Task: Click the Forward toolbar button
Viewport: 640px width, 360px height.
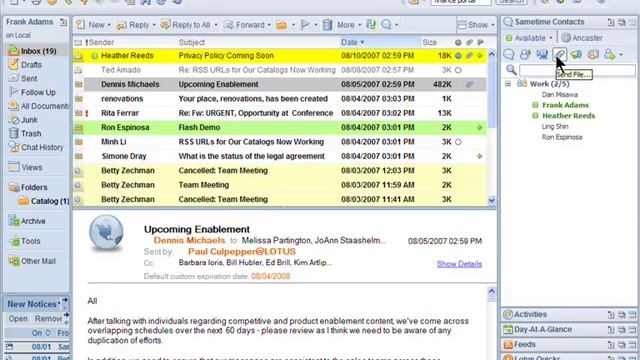Action: tap(244, 25)
